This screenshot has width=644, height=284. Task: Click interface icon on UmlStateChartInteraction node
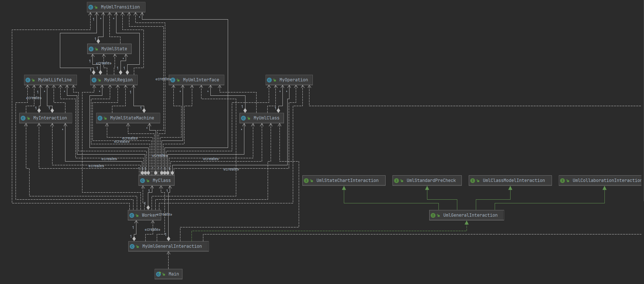coord(306,180)
